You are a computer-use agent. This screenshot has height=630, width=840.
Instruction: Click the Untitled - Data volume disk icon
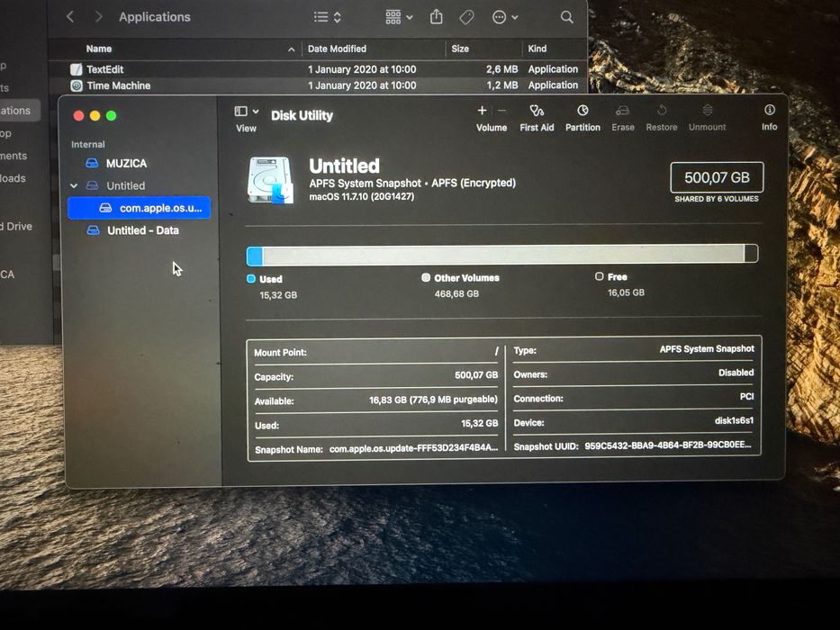click(x=94, y=230)
